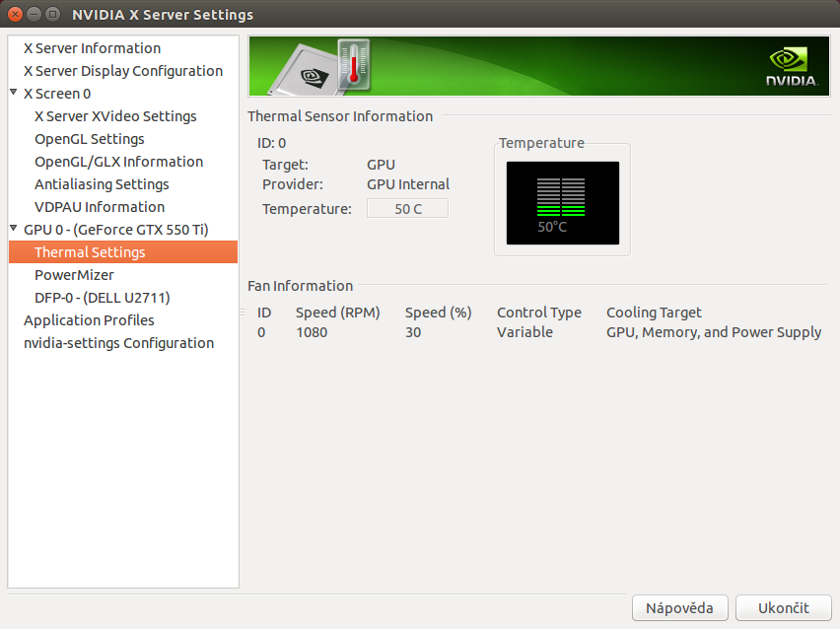Open Application Profiles
Viewport: 840px width, 629px height.
(89, 320)
